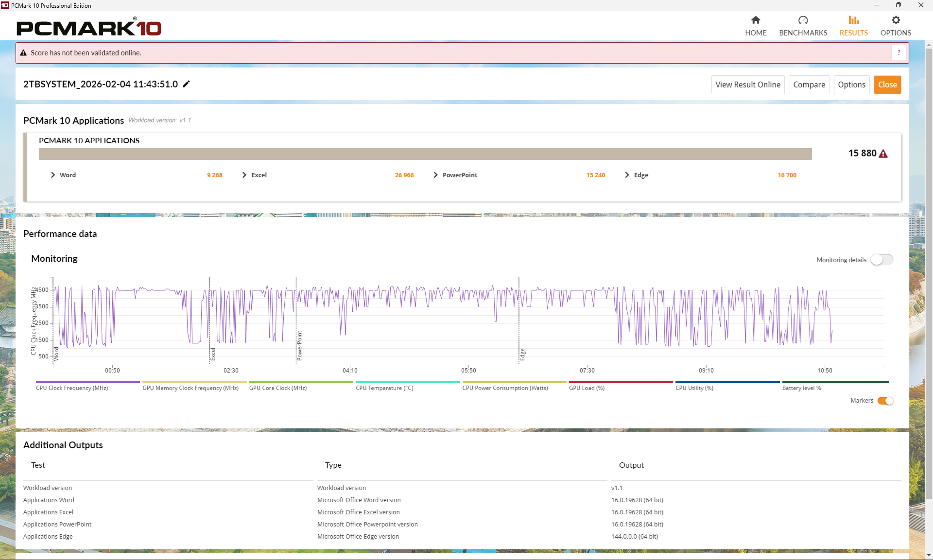Open Options gear icon

pyautogui.click(x=896, y=20)
